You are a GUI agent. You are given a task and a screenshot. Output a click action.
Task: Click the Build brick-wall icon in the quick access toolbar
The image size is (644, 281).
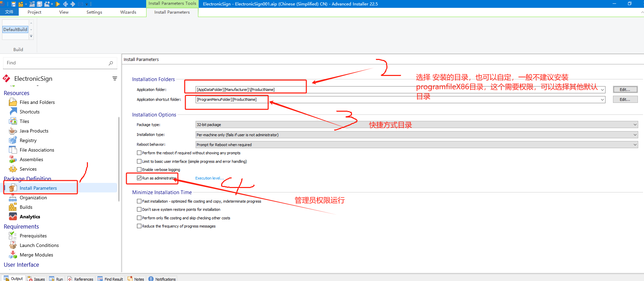click(21, 4)
